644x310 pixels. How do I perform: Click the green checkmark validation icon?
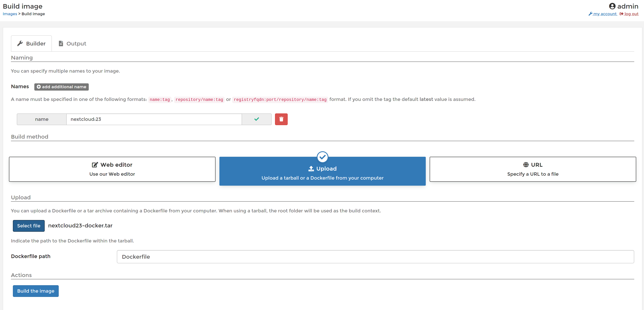[x=256, y=119]
